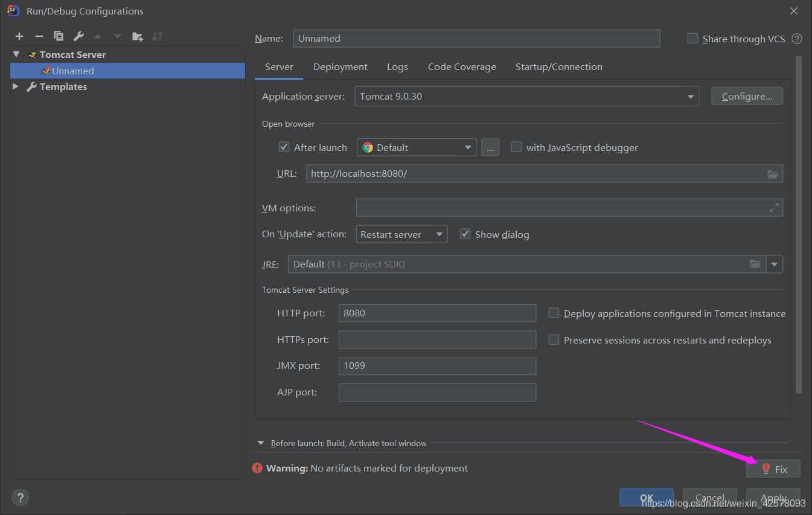Open the help button at bottom left
The image size is (812, 515).
point(20,497)
